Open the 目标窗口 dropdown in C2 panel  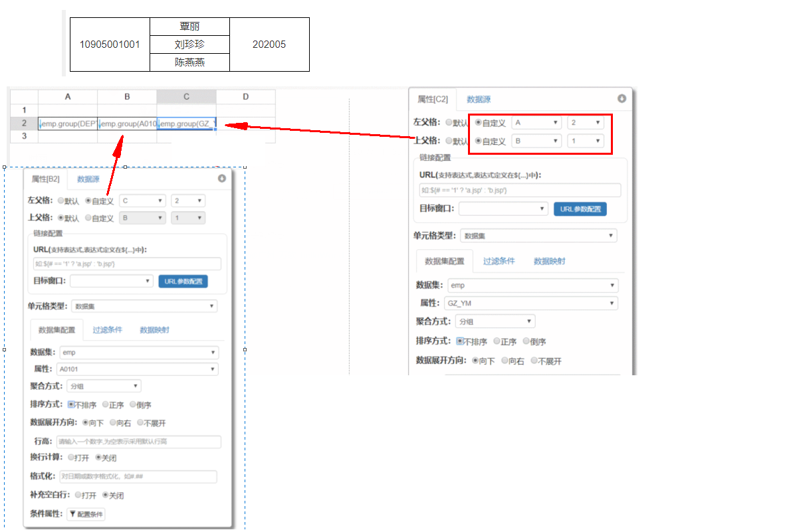pyautogui.click(x=503, y=209)
